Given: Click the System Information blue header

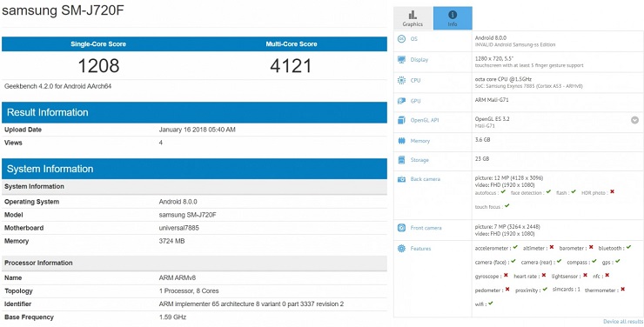Looking at the screenshot, I should 194,169.
